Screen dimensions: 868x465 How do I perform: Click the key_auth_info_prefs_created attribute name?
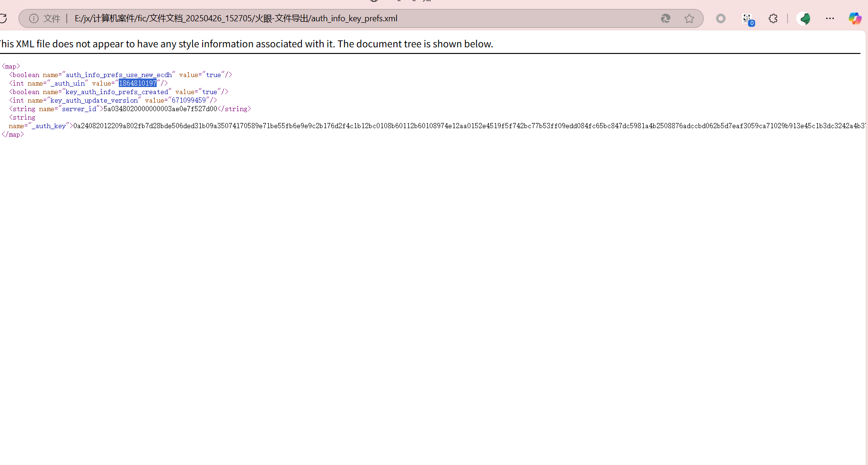(x=116, y=92)
